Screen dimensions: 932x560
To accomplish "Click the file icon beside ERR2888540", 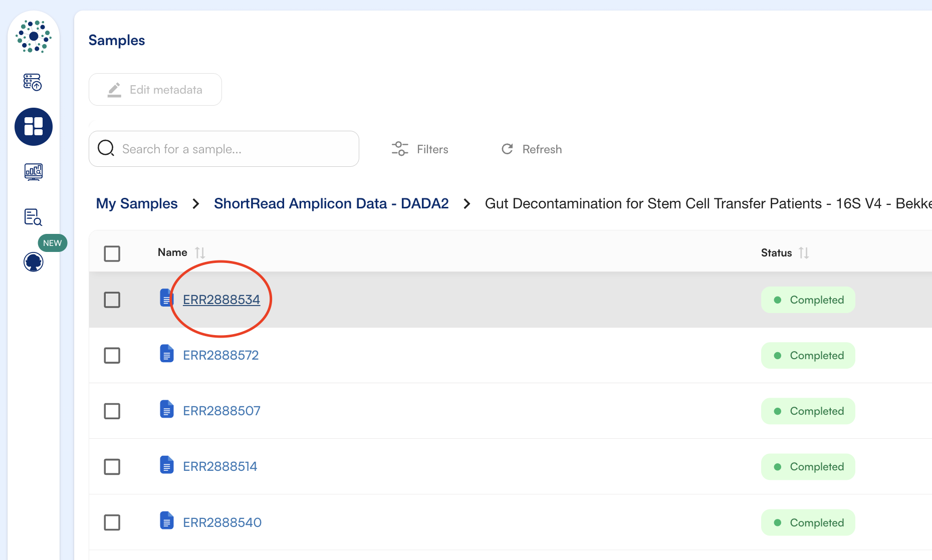I will click(166, 521).
